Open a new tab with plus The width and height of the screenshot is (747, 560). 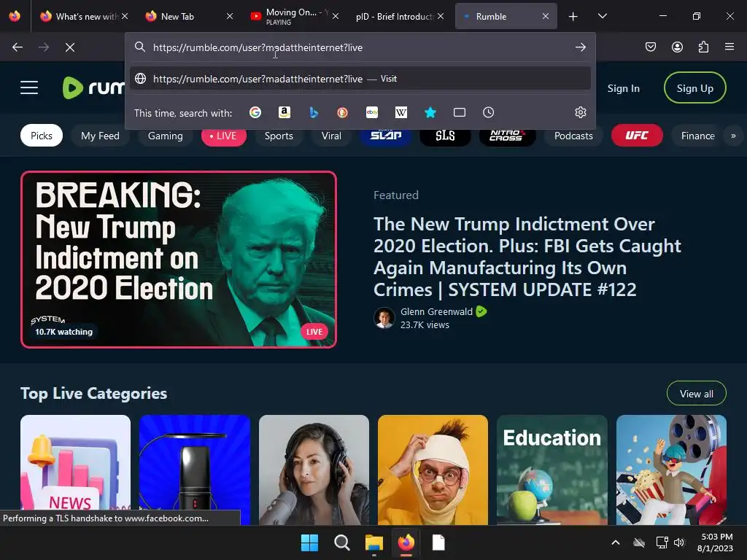[x=573, y=17]
